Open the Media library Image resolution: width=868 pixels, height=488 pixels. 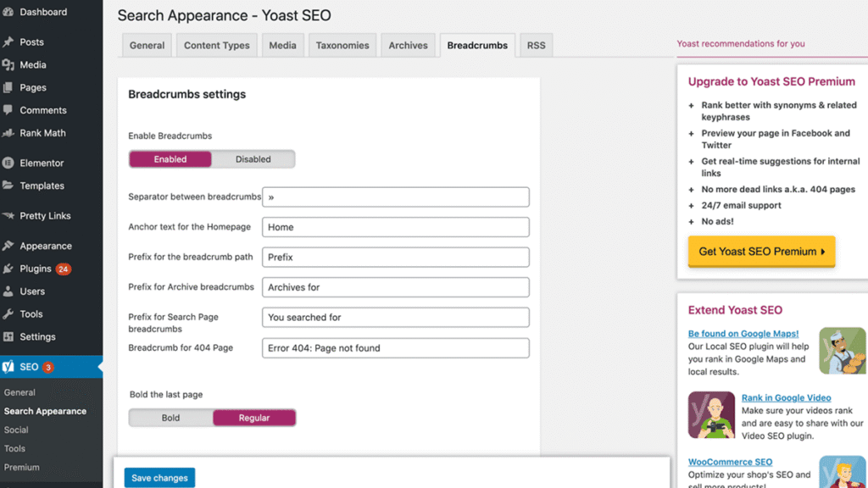[x=34, y=64]
